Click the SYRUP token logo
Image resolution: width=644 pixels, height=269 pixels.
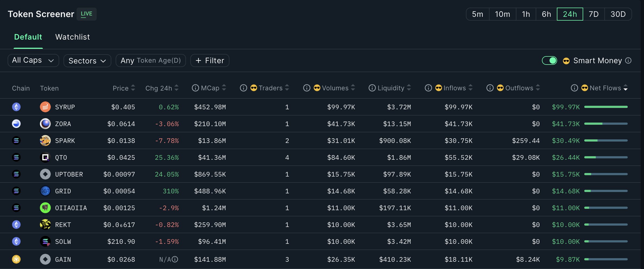[x=45, y=107]
